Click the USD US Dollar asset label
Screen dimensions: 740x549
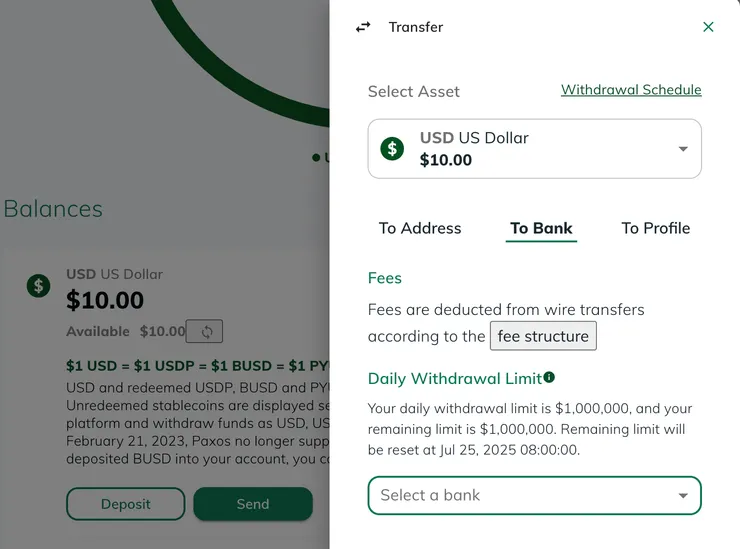coord(474,138)
